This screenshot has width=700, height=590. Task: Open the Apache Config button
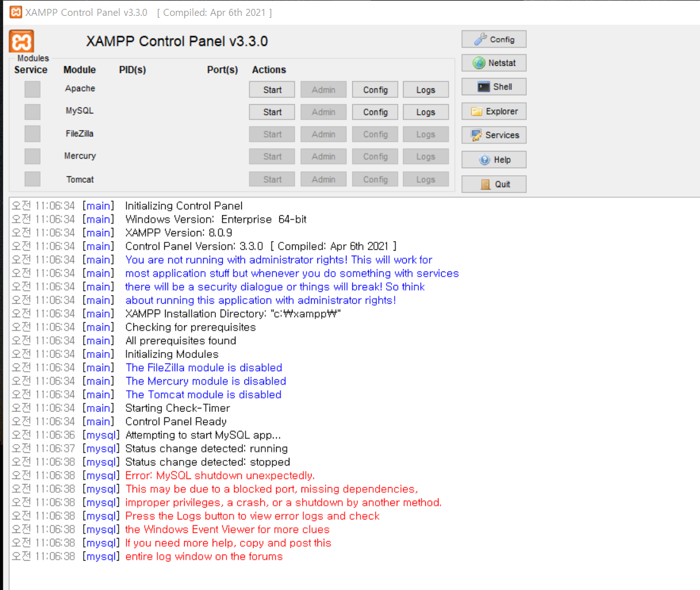point(375,89)
